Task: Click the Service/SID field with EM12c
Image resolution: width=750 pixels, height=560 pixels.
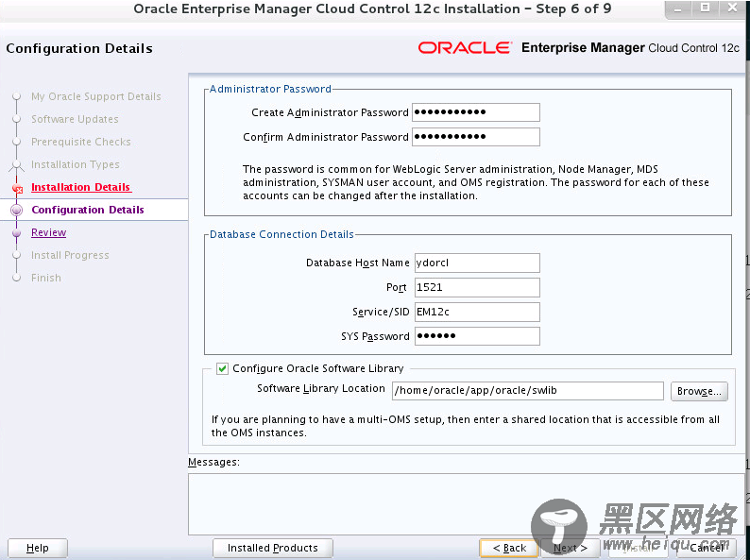Action: click(477, 312)
